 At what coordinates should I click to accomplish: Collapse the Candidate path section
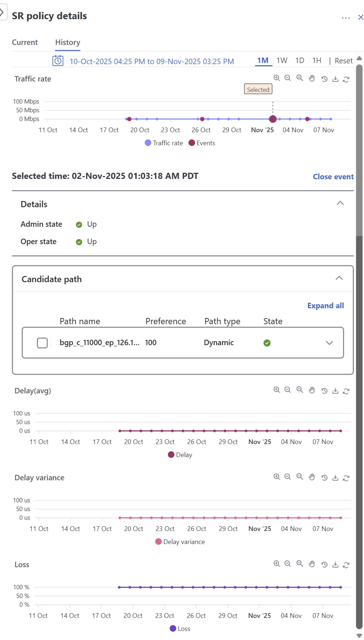coord(339,278)
